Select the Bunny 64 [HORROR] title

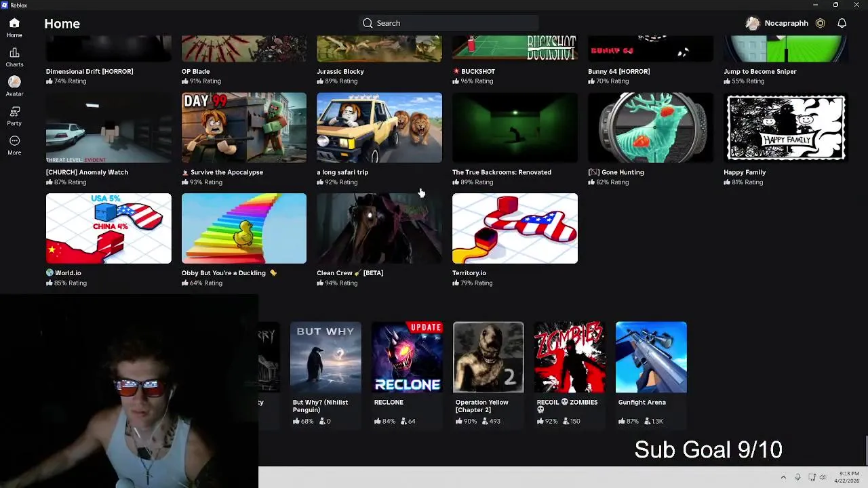pyautogui.click(x=618, y=71)
